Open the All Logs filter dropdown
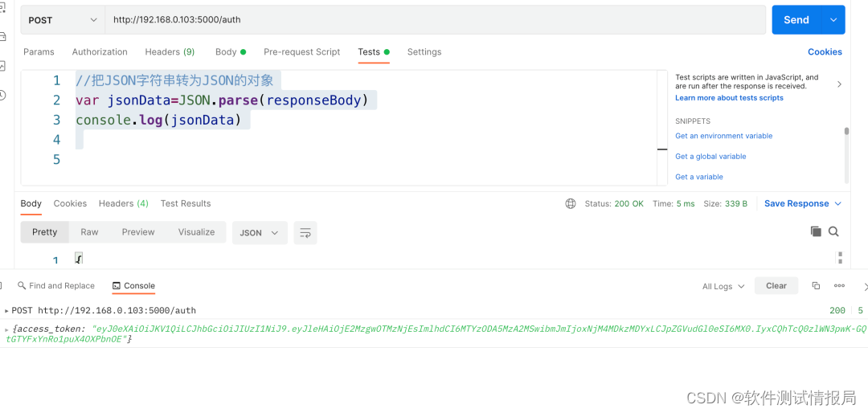 [x=723, y=286]
